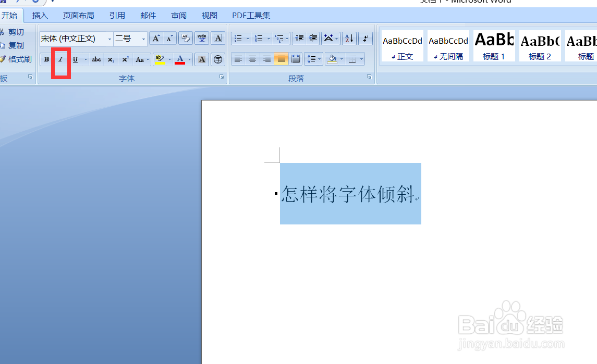This screenshot has height=364, width=597.
Task: Enable center paragraph alignment
Action: 252,59
